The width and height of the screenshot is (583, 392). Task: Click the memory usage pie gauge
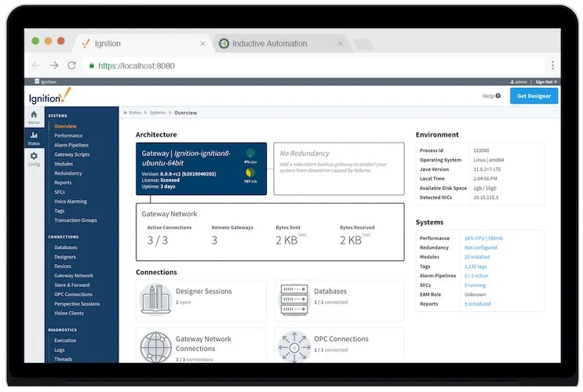[x=250, y=172]
